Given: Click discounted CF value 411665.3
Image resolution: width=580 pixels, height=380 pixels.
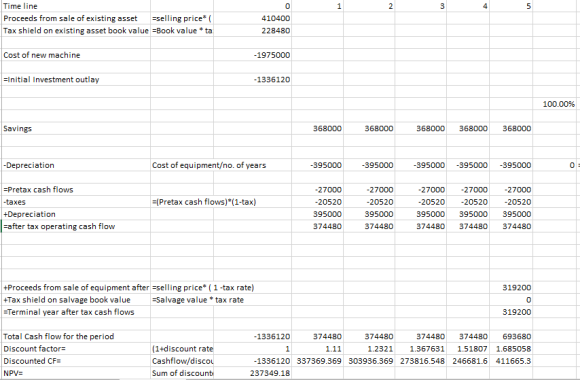Looking at the screenshot, I should (x=511, y=361).
